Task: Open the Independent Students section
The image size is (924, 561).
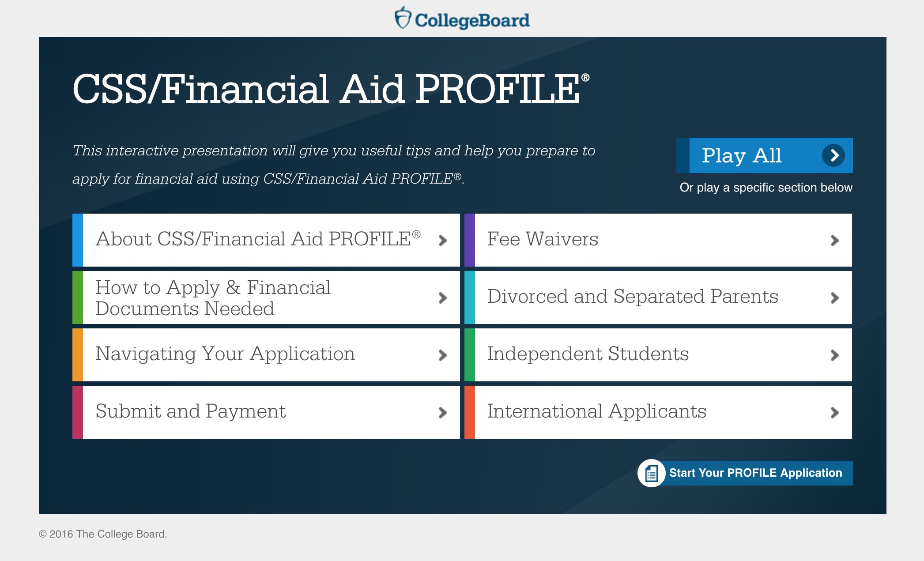Action: pyautogui.click(x=588, y=354)
